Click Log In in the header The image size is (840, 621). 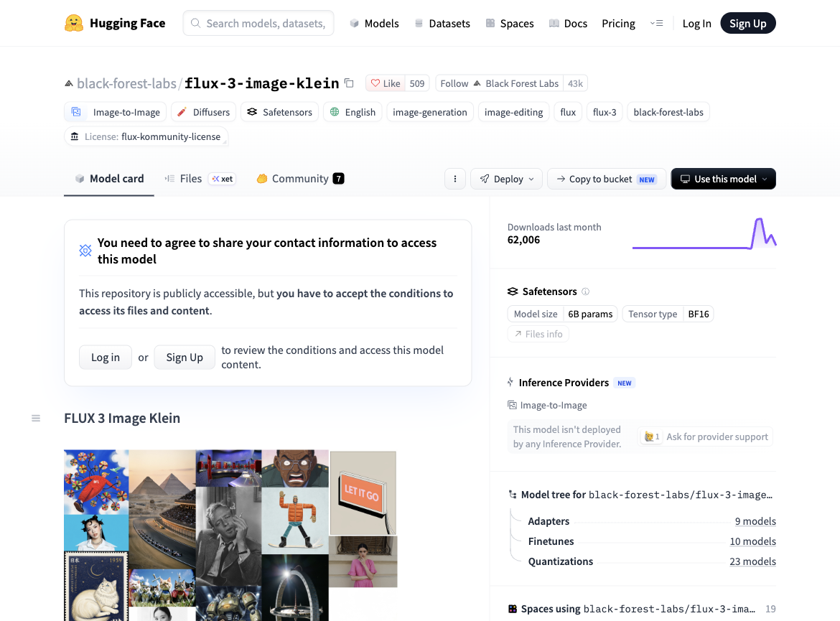click(x=696, y=23)
